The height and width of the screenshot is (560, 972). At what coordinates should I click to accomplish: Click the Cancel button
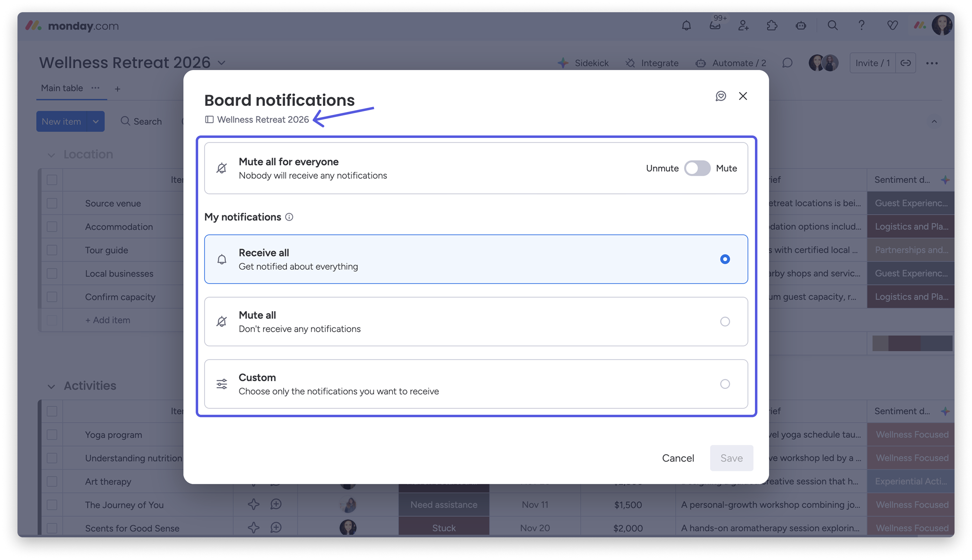pos(678,458)
